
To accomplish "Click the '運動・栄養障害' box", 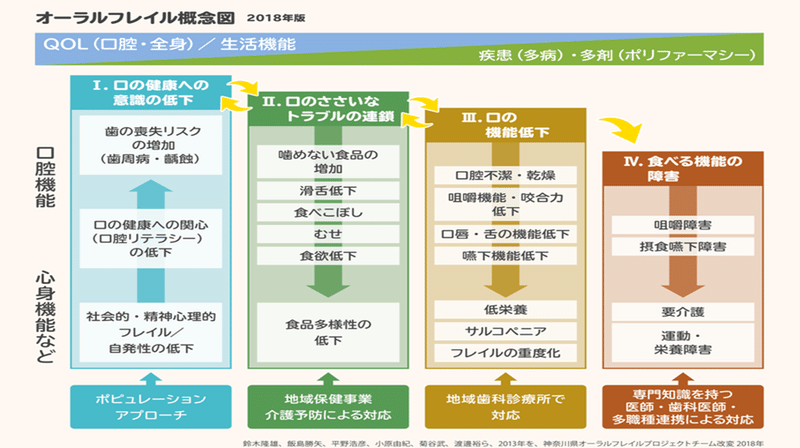I will [683, 343].
